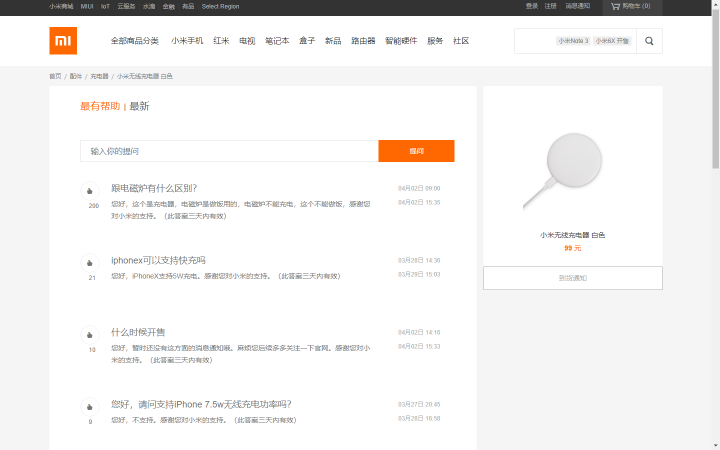Viewport: 720px width, 450px height.
Task: Open 新品 navigation menu
Action: (x=333, y=41)
